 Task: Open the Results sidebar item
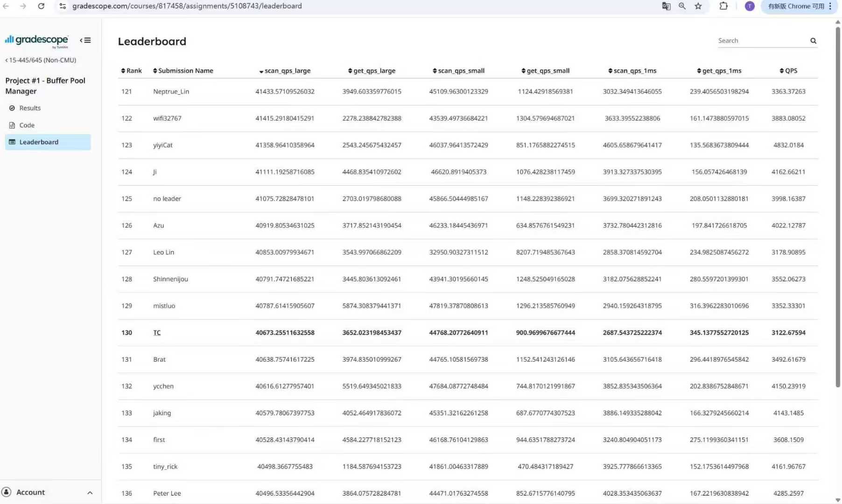click(30, 108)
